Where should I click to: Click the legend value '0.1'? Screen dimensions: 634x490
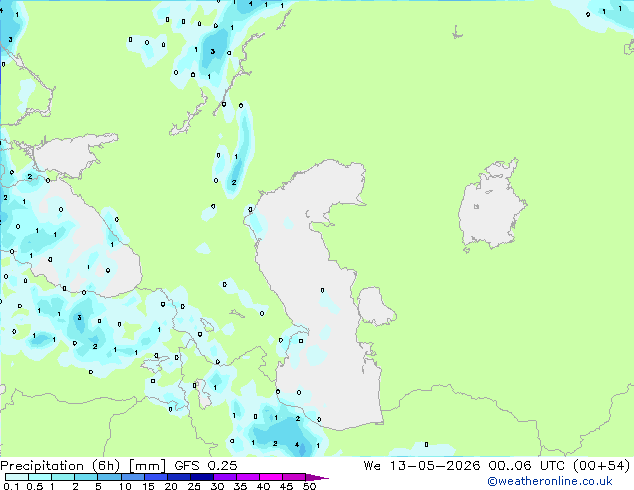pyautogui.click(x=12, y=486)
